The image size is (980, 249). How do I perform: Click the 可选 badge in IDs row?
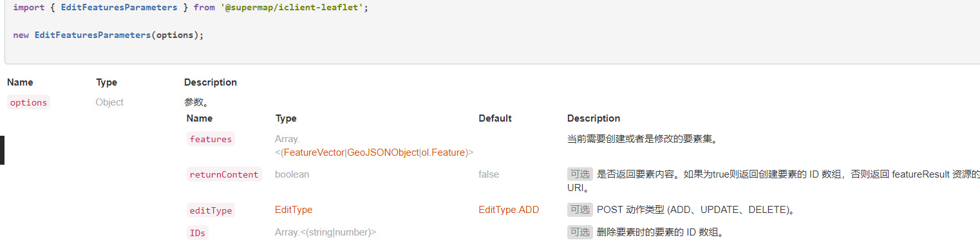coord(580,232)
